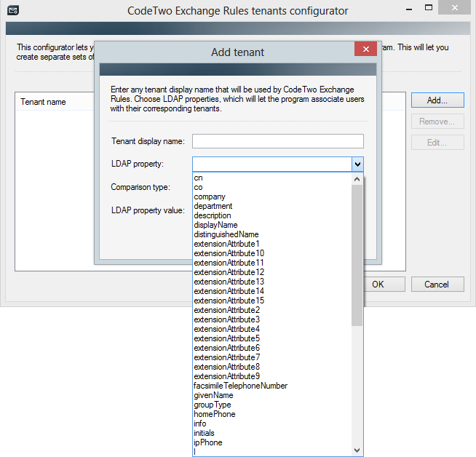
Task: Select 'extensionAttribute8' from dropdown
Action: [272, 367]
